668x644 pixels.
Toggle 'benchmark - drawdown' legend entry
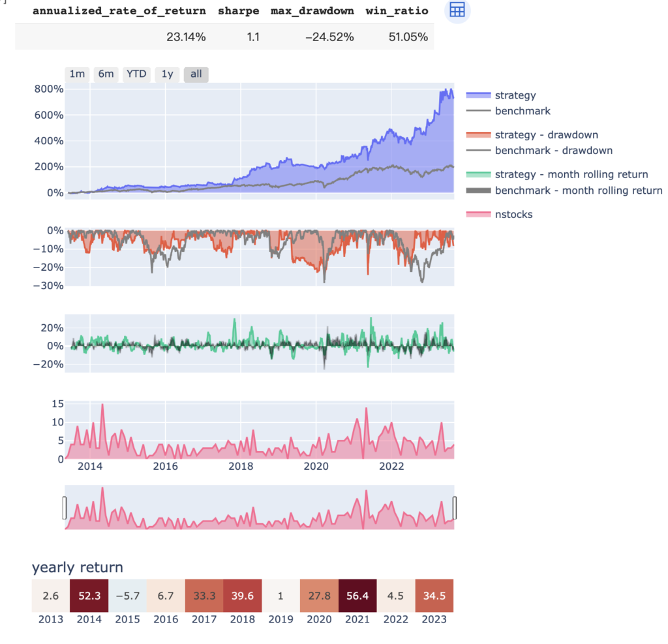coord(539,151)
